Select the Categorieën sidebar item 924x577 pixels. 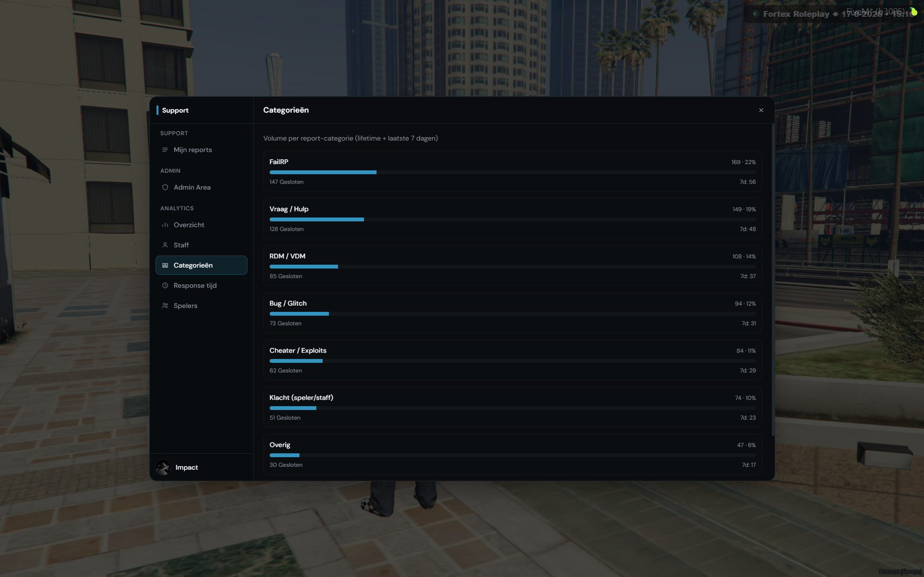(x=201, y=265)
